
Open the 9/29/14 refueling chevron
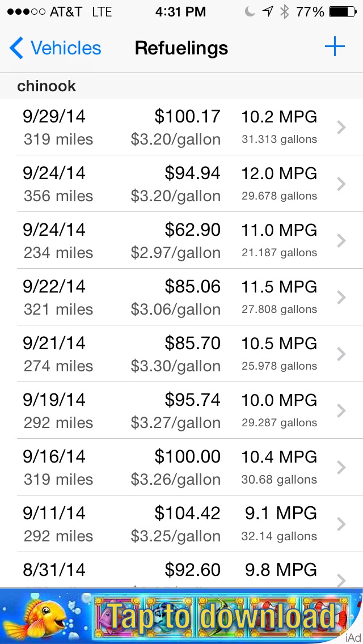point(341,128)
